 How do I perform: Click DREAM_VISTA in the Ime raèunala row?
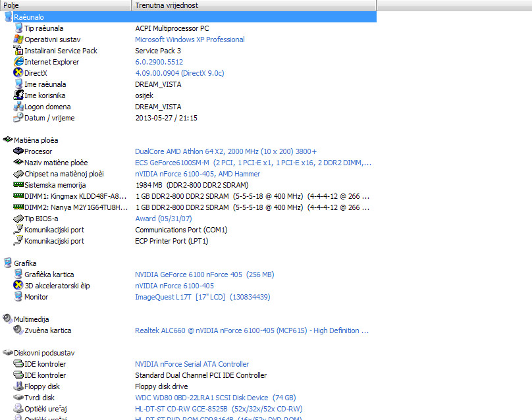click(x=158, y=84)
